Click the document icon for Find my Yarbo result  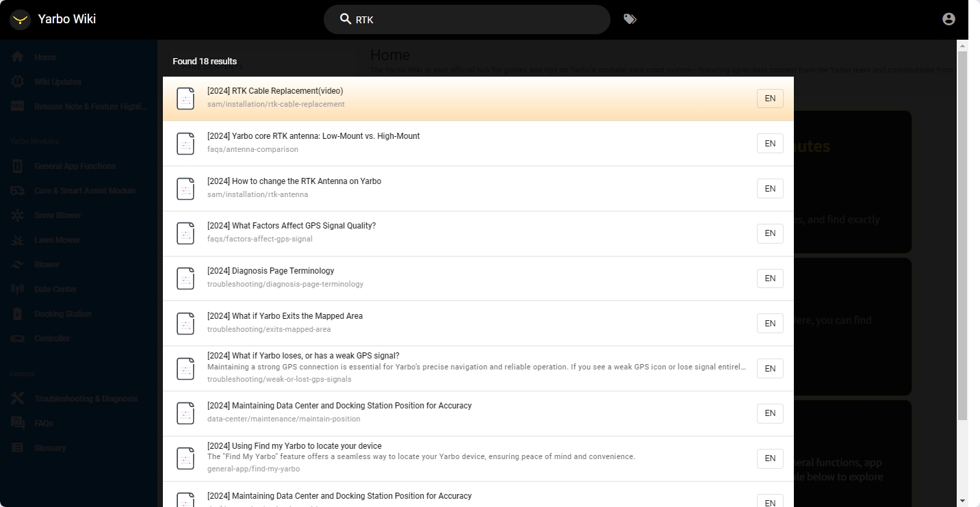(185, 458)
